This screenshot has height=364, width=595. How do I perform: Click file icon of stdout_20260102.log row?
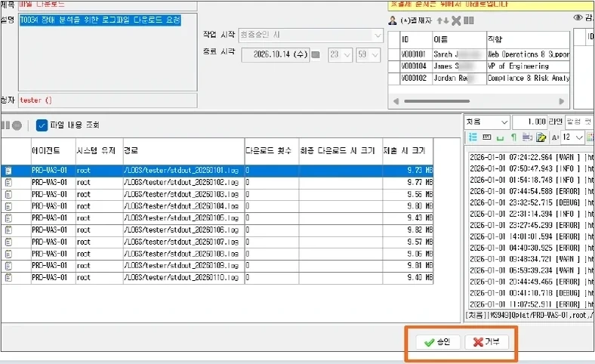click(8, 183)
